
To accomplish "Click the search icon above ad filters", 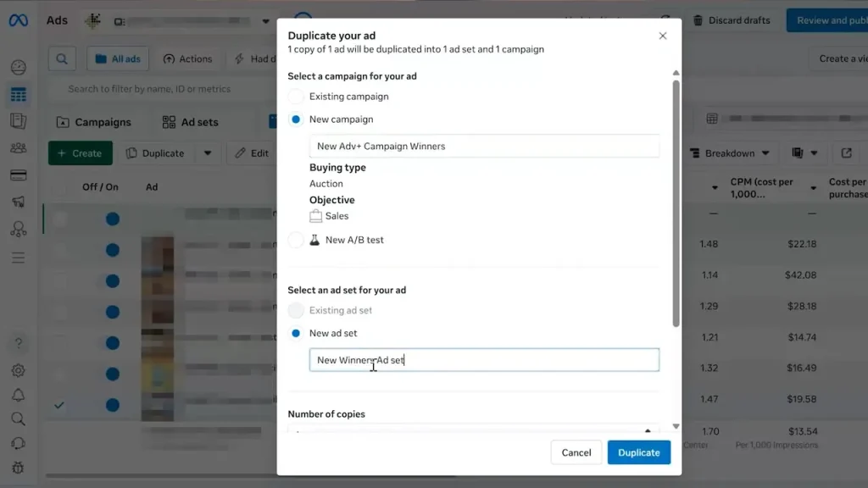I will click(62, 58).
